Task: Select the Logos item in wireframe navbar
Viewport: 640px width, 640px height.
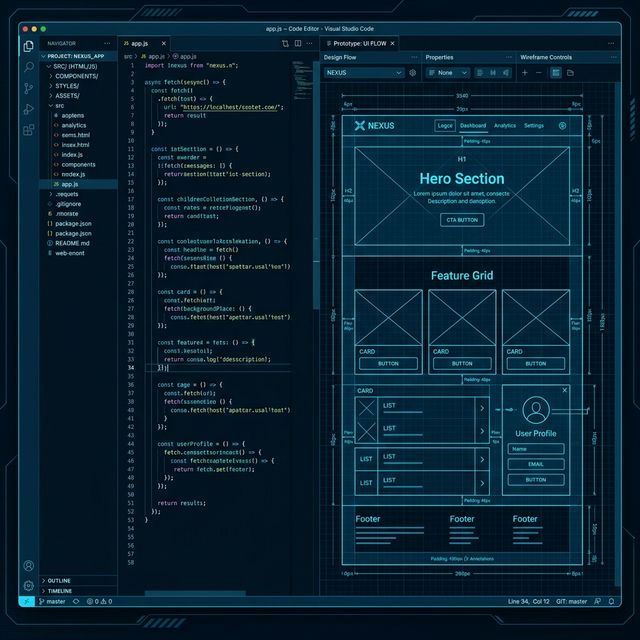Action: click(x=445, y=126)
